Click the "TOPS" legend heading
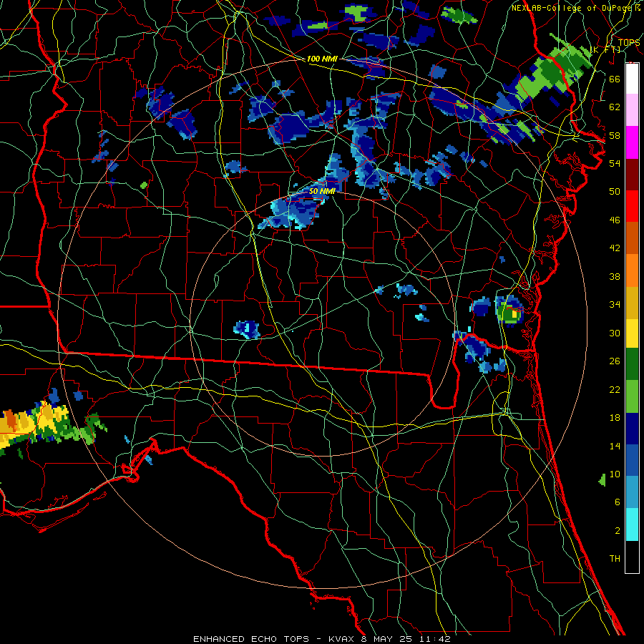Image resolution: width=644 pixels, height=644 pixels. [629, 43]
